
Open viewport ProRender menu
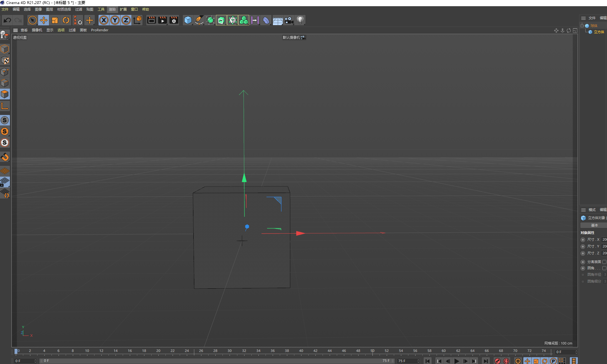click(x=100, y=30)
